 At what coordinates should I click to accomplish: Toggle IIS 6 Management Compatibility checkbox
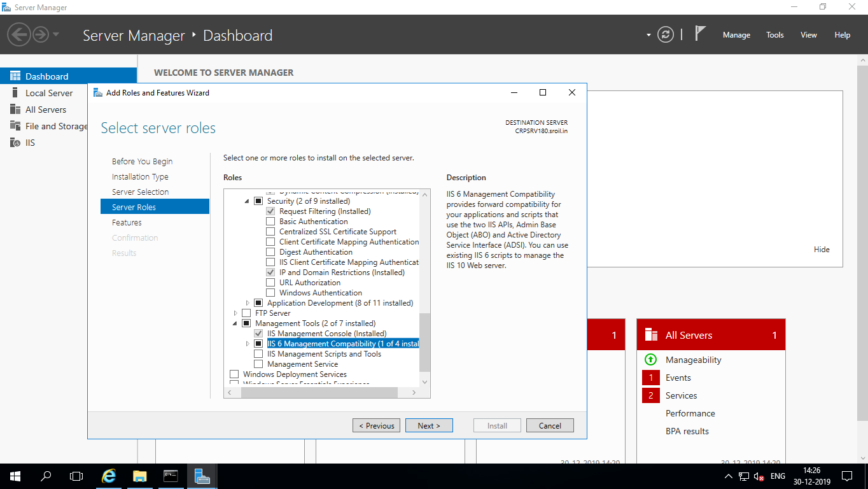(x=258, y=344)
